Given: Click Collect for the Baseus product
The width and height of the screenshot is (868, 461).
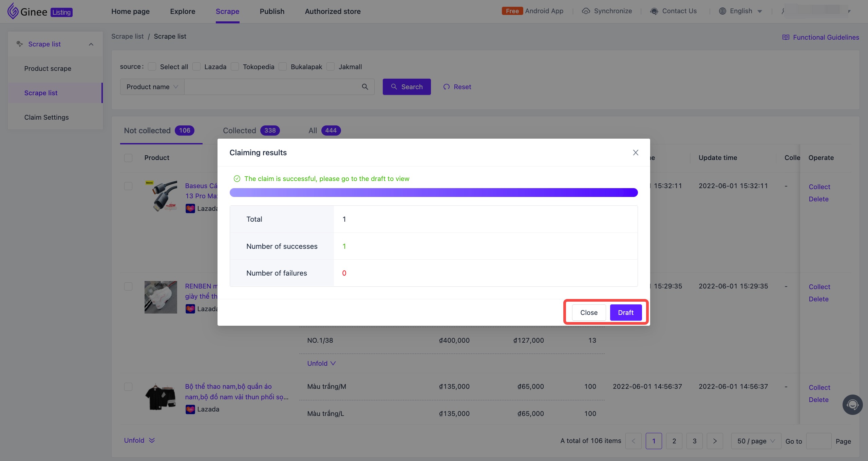Looking at the screenshot, I should pyautogui.click(x=819, y=187).
